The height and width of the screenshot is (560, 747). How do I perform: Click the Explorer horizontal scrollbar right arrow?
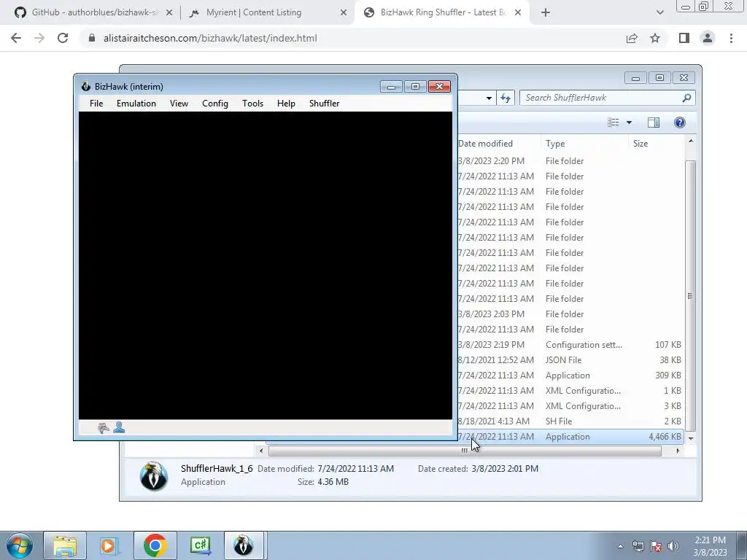[678, 451]
